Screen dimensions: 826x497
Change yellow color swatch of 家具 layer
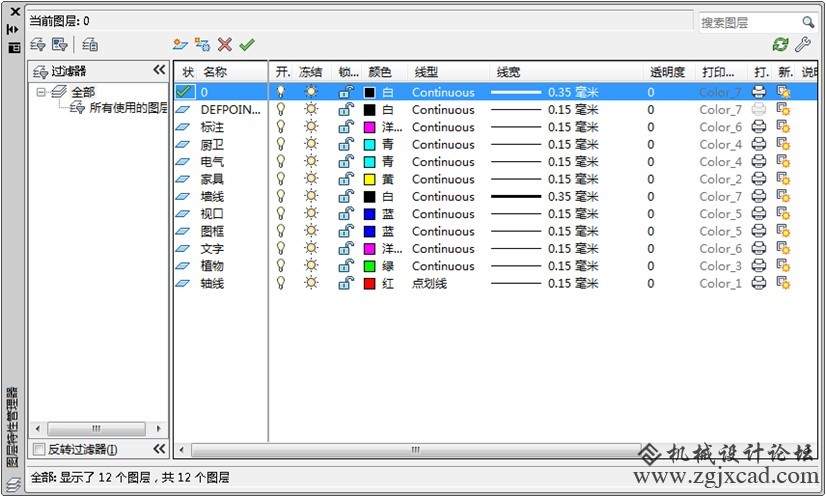[x=370, y=179]
